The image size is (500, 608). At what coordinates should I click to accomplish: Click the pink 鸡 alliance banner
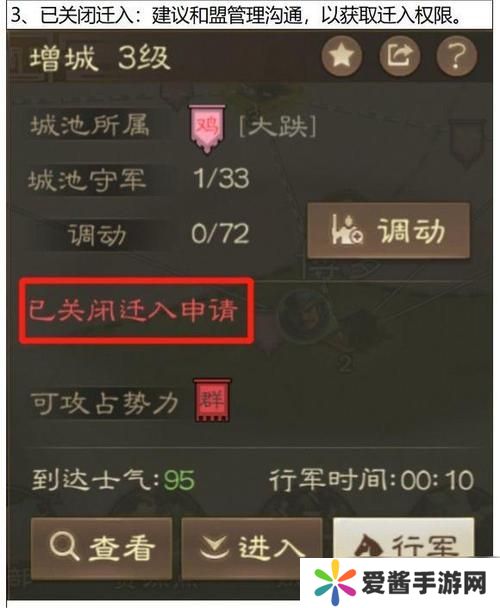[207, 129]
